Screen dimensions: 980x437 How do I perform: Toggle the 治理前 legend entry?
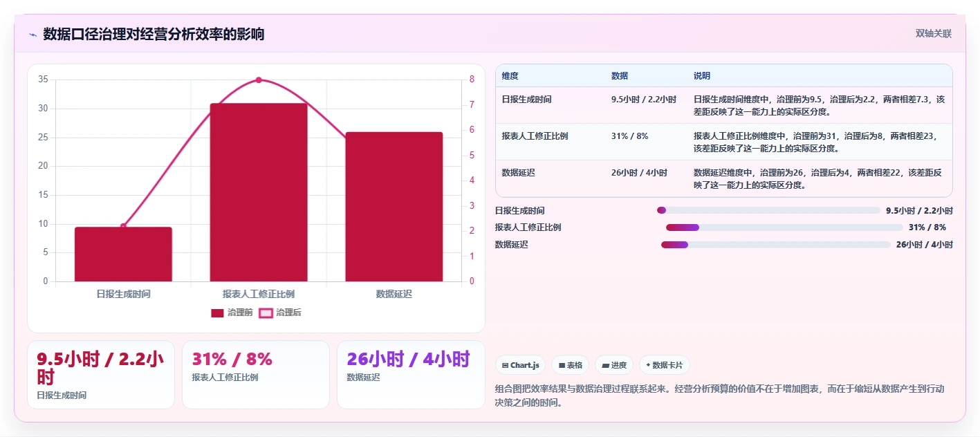pyautogui.click(x=232, y=313)
